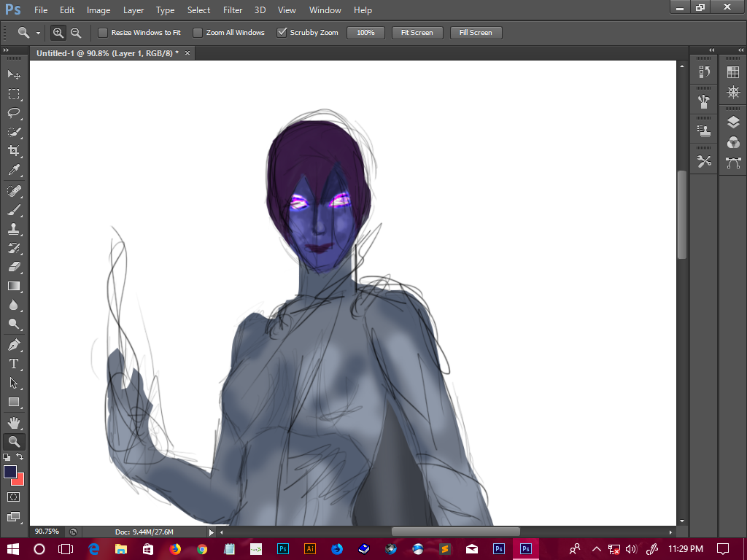Open the Brush Presets panel icon
The image size is (747, 560).
coord(704,101)
